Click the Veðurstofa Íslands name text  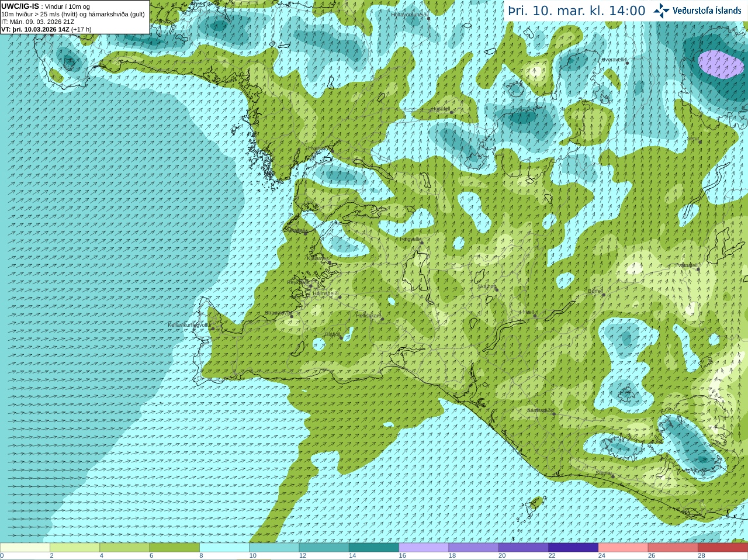point(707,11)
